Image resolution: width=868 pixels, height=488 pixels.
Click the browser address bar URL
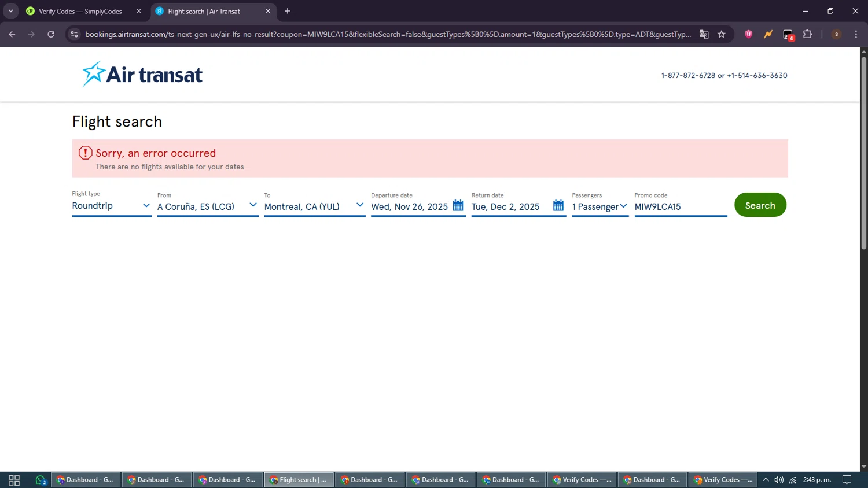coord(388,34)
